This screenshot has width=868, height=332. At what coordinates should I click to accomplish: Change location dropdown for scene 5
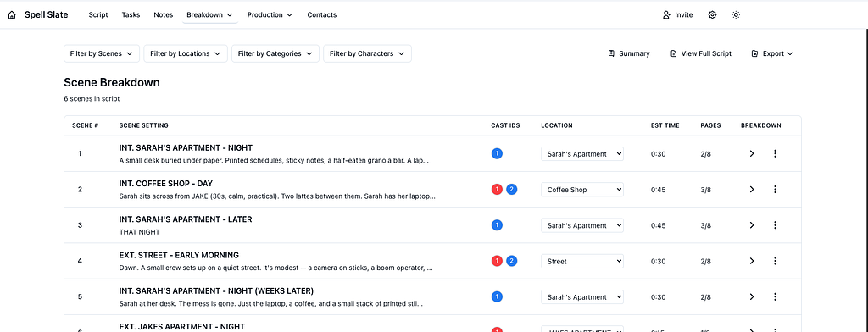pos(581,297)
